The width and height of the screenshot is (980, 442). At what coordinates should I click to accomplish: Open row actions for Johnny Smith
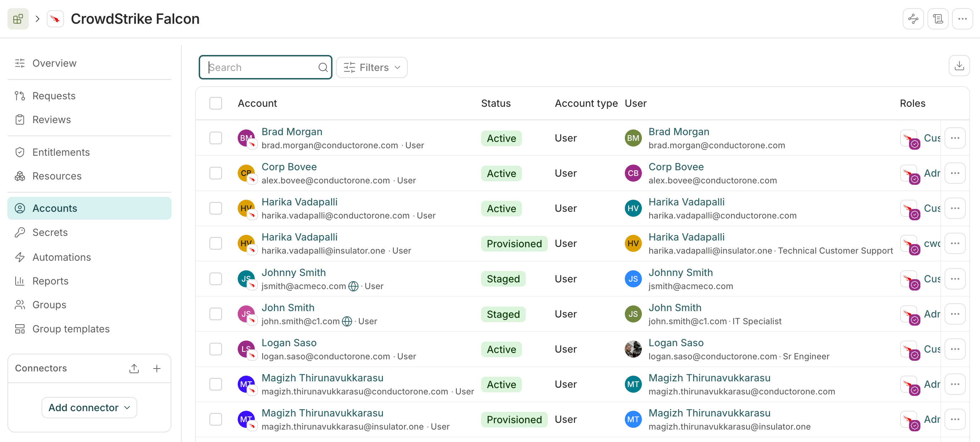955,279
